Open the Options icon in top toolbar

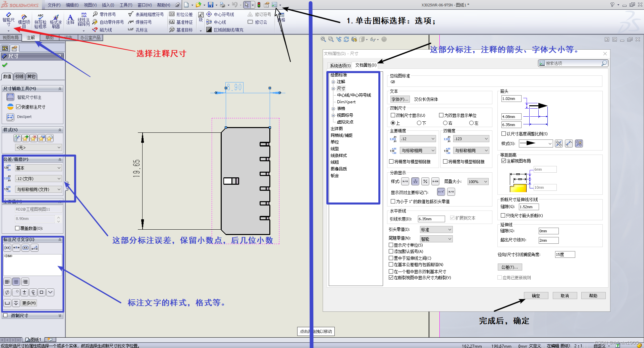coord(274,5)
